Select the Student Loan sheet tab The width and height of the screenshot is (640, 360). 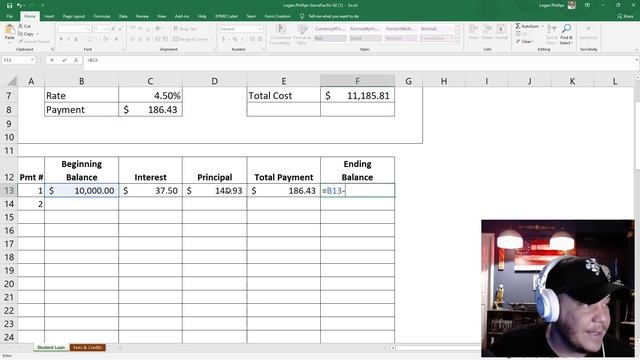(51, 347)
